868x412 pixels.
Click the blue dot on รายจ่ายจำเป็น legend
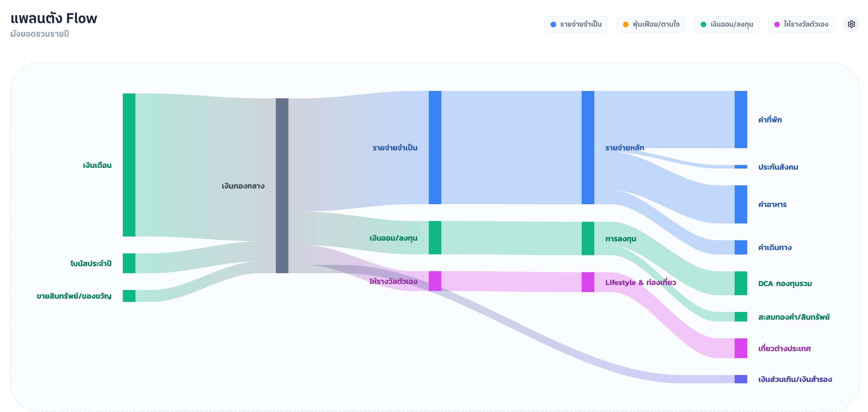point(553,24)
